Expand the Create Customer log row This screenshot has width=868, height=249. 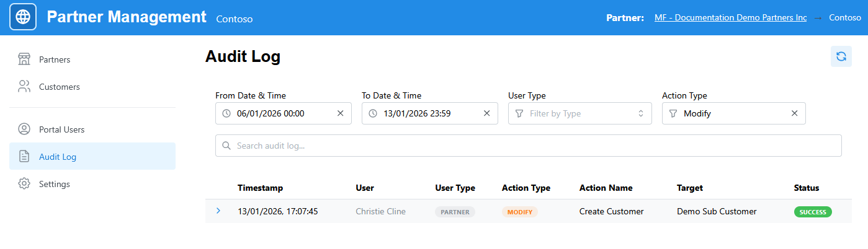point(218,211)
